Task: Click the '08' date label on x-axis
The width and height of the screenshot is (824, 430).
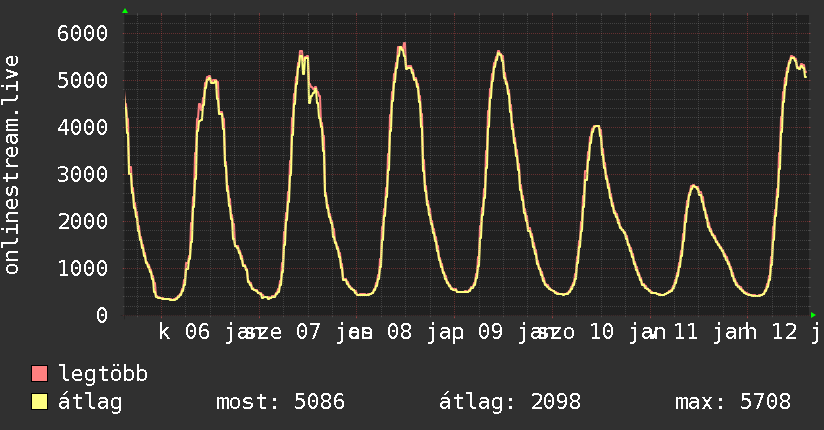Action: [399, 332]
